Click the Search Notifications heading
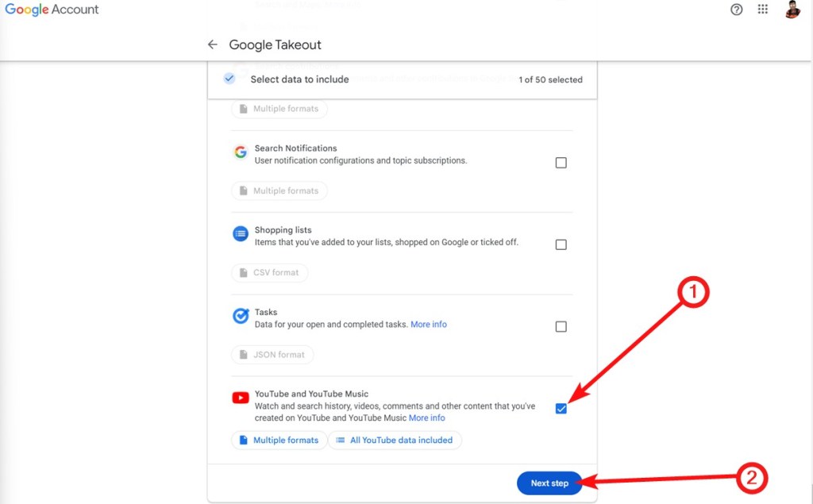Screen dimensions: 813x504 click(295, 148)
